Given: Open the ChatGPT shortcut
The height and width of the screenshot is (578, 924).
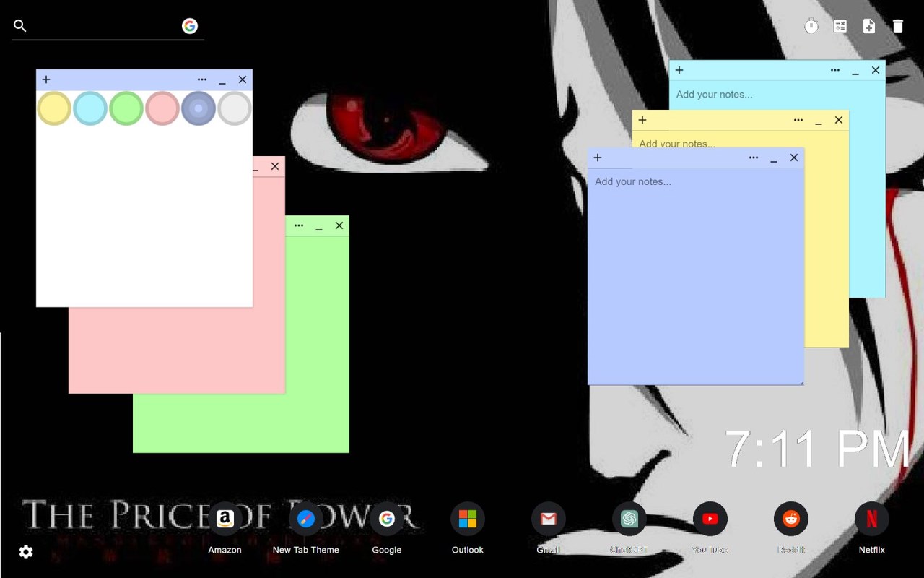Looking at the screenshot, I should [629, 519].
